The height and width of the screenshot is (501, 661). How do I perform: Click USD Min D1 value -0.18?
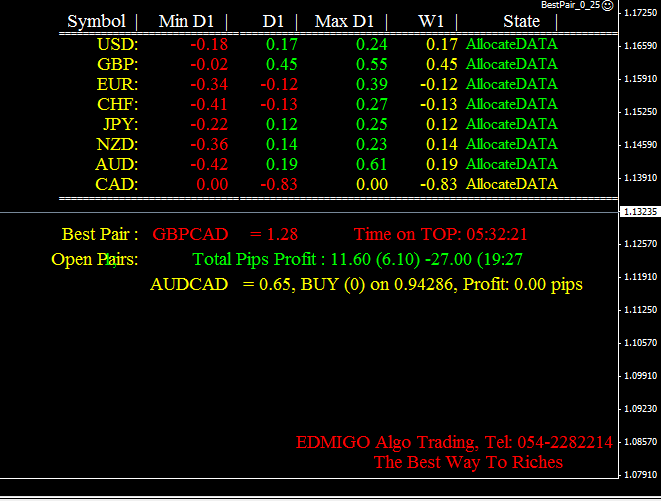[209, 44]
